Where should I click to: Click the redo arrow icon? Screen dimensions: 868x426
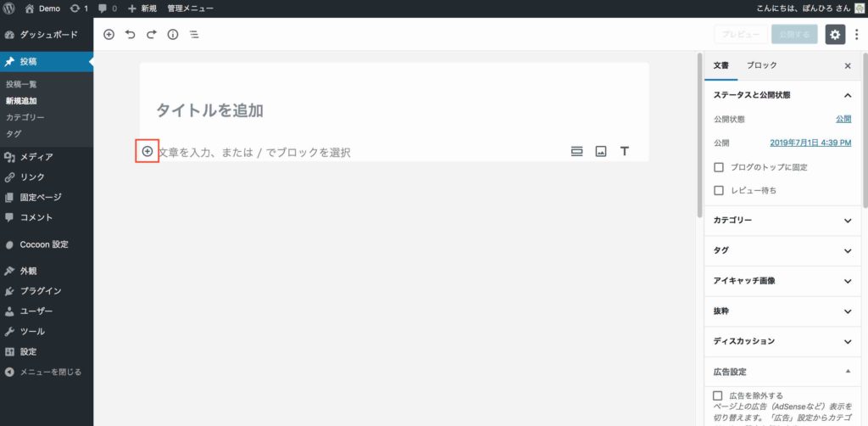click(x=151, y=34)
